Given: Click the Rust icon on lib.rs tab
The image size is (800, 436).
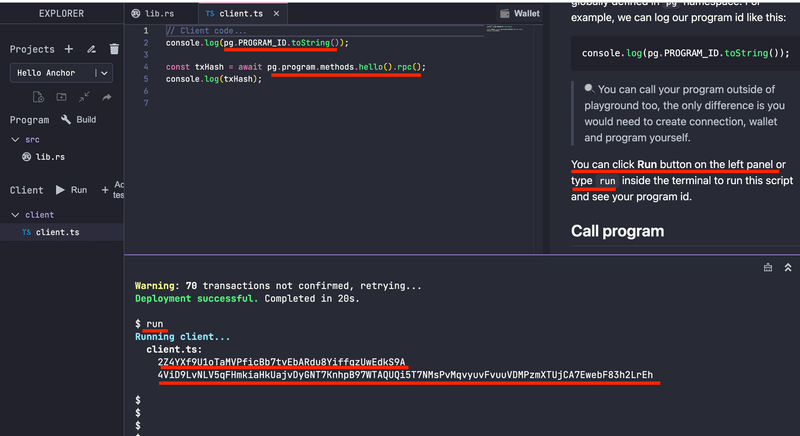Looking at the screenshot, I should point(136,14).
